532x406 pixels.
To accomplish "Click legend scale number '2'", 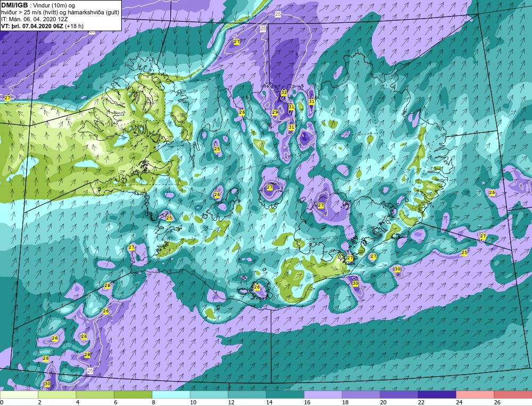I will click(x=39, y=402).
